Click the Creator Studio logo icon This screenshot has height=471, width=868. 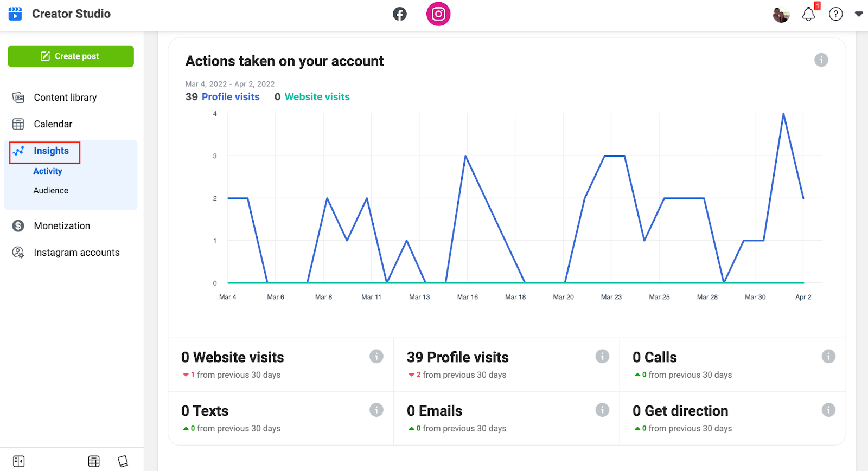[x=15, y=14]
